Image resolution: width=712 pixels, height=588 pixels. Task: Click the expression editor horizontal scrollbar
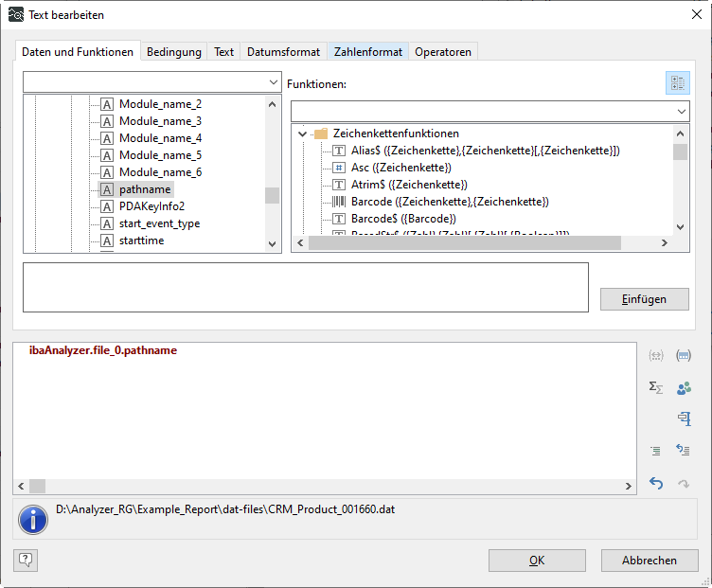pyautogui.click(x=324, y=486)
